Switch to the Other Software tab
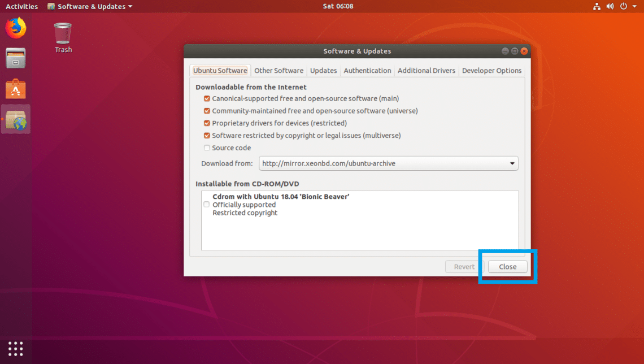The height and width of the screenshot is (364, 644). click(x=279, y=71)
